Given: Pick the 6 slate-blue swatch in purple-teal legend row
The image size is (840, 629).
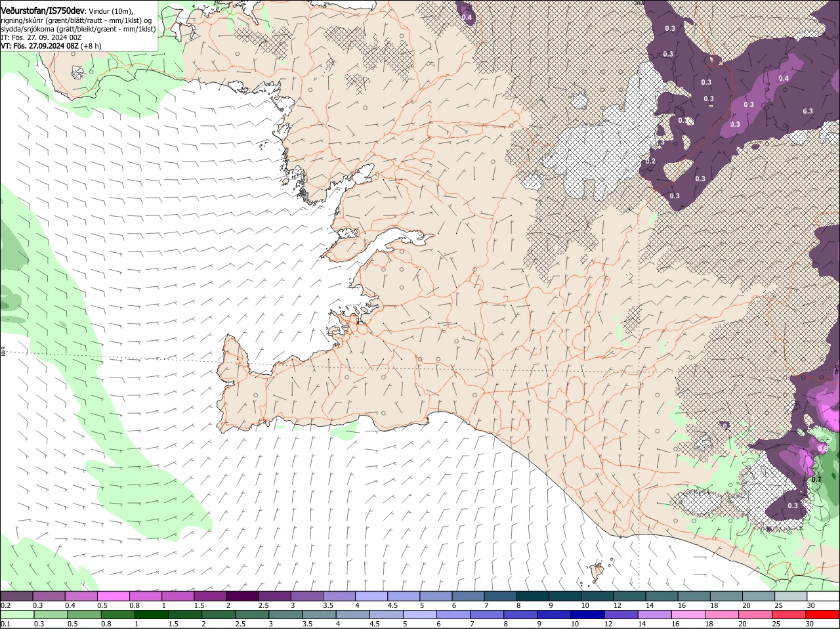Looking at the screenshot, I should (x=468, y=596).
